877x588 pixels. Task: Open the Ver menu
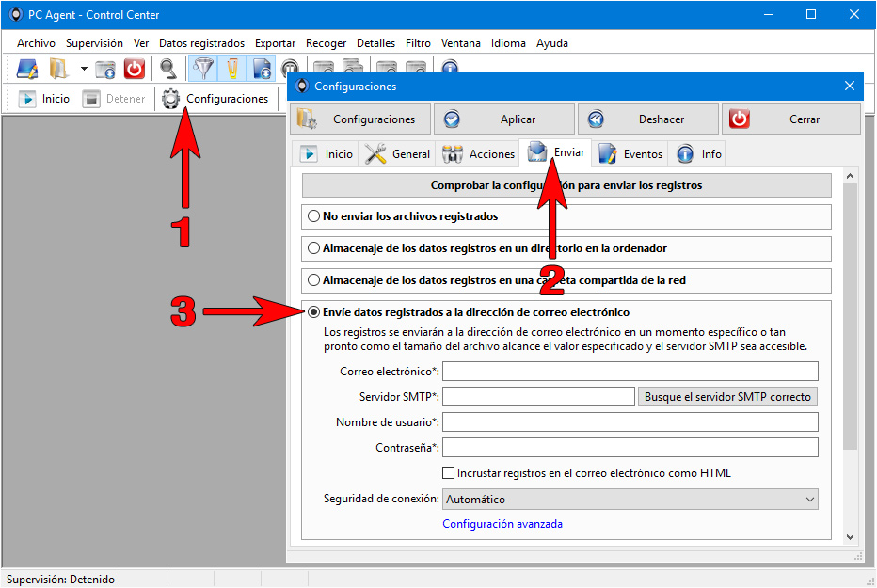141,43
